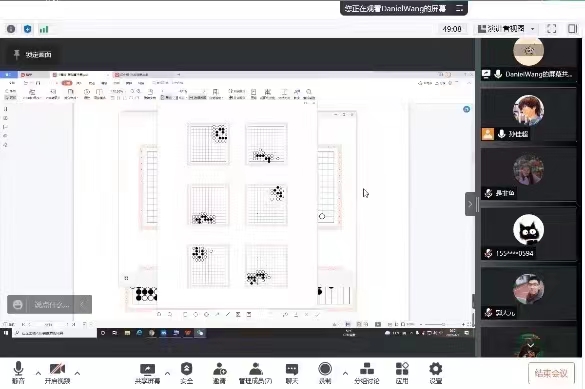This screenshot has width=585, height=389.
Task: Click the 结束会议 end meeting button
Action: (551, 373)
